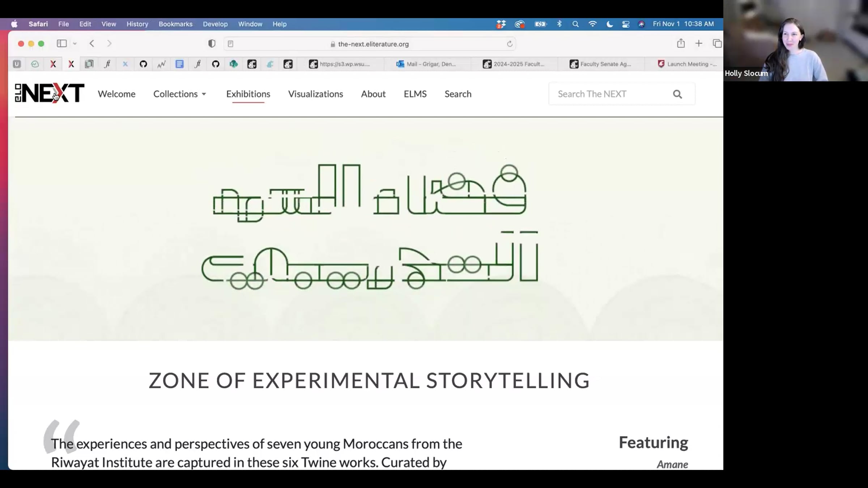Screen dimensions: 868x488
Task: Open the privacy report shield icon
Action: (212, 43)
